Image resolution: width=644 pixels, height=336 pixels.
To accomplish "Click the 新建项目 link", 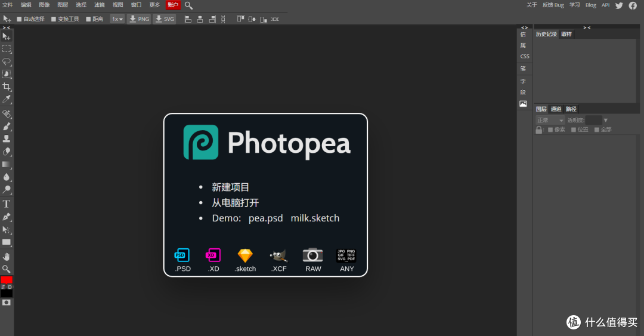I will click(230, 187).
